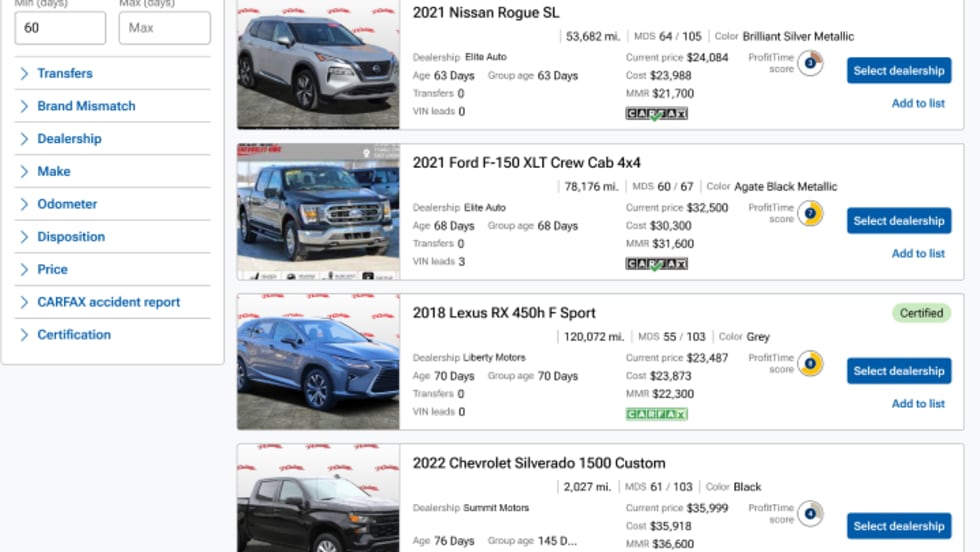Expand the Make filter
The width and height of the screenshot is (980, 552).
[x=53, y=171]
